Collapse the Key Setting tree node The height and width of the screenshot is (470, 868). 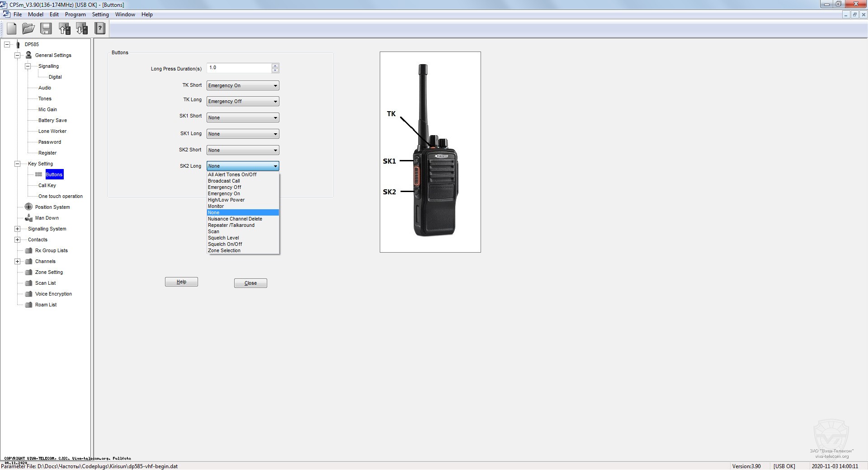(17, 164)
